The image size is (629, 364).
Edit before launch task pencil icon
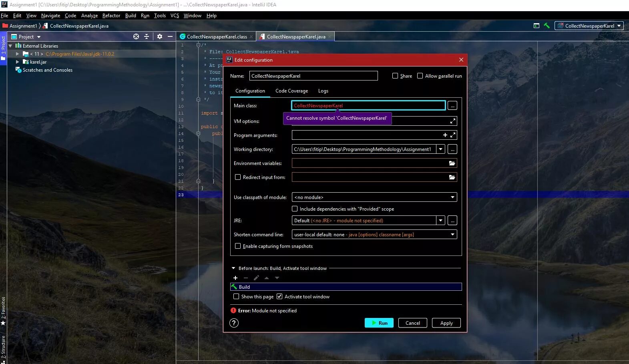pos(256,278)
